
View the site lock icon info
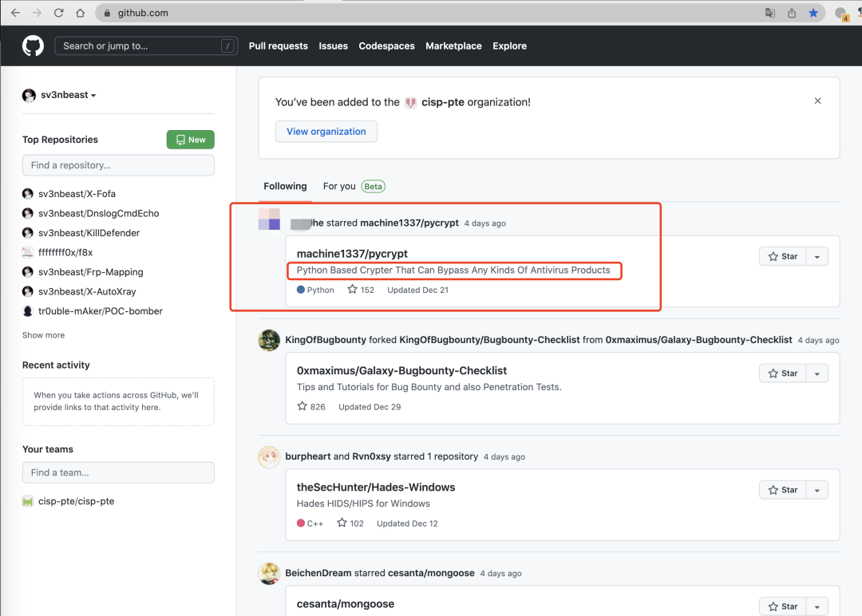pyautogui.click(x=107, y=13)
